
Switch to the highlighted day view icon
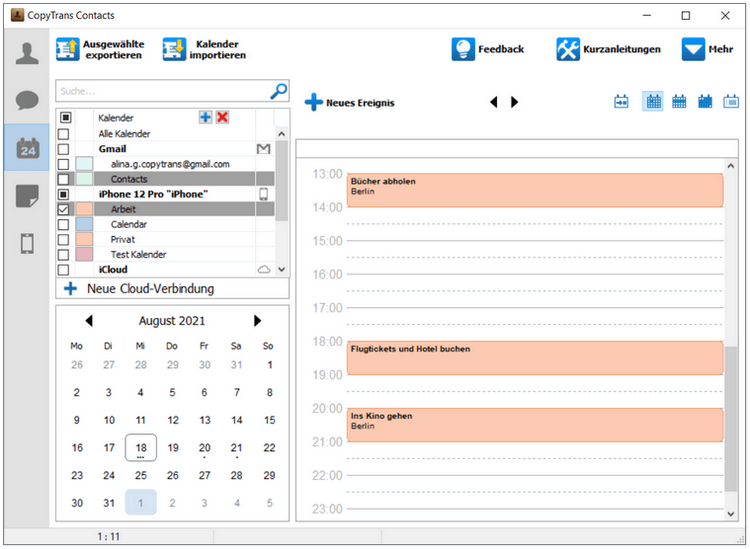[x=653, y=101]
